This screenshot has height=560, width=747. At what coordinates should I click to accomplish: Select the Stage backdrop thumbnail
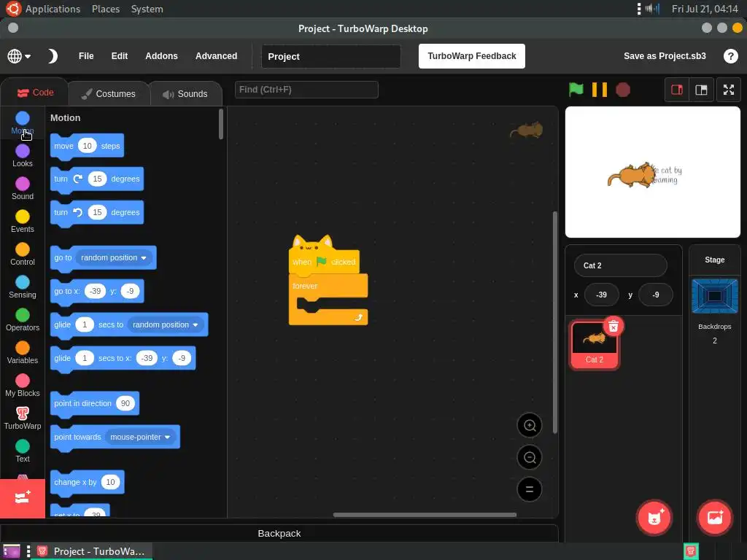tap(715, 296)
